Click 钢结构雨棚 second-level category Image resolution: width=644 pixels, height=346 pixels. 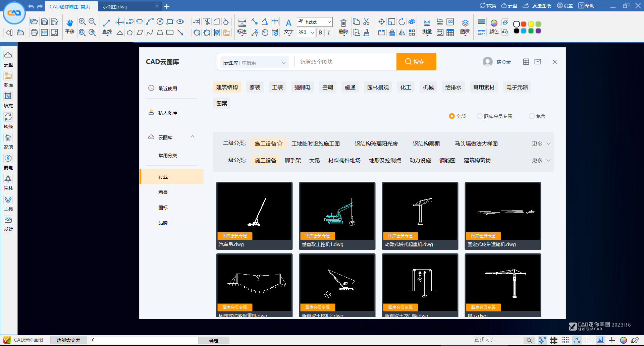pyautogui.click(x=426, y=143)
